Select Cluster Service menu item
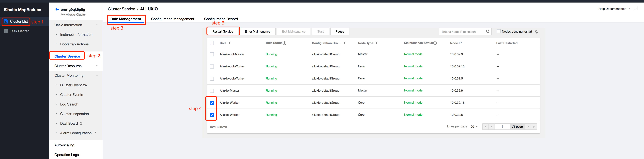The width and height of the screenshot is (644, 159). (x=67, y=56)
